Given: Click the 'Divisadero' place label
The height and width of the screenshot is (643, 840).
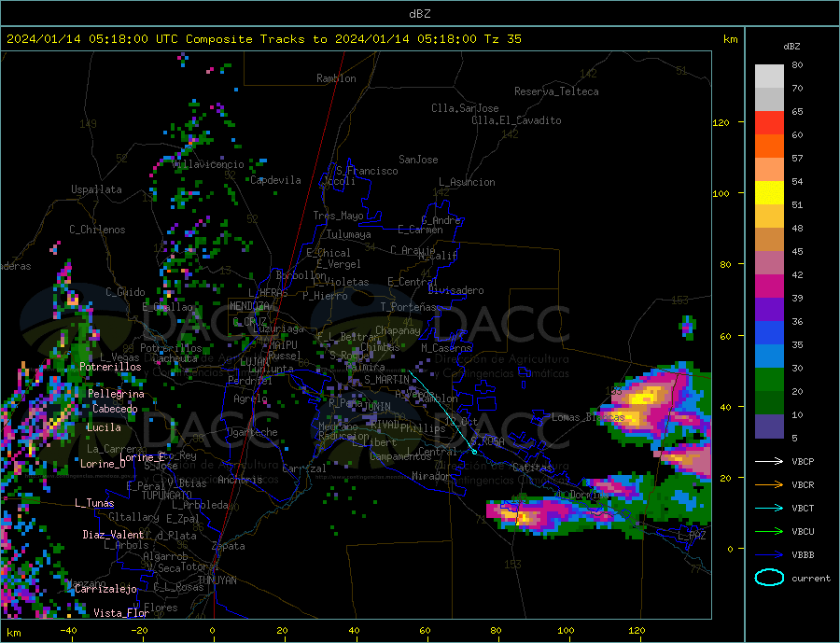Looking at the screenshot, I should [x=455, y=290].
